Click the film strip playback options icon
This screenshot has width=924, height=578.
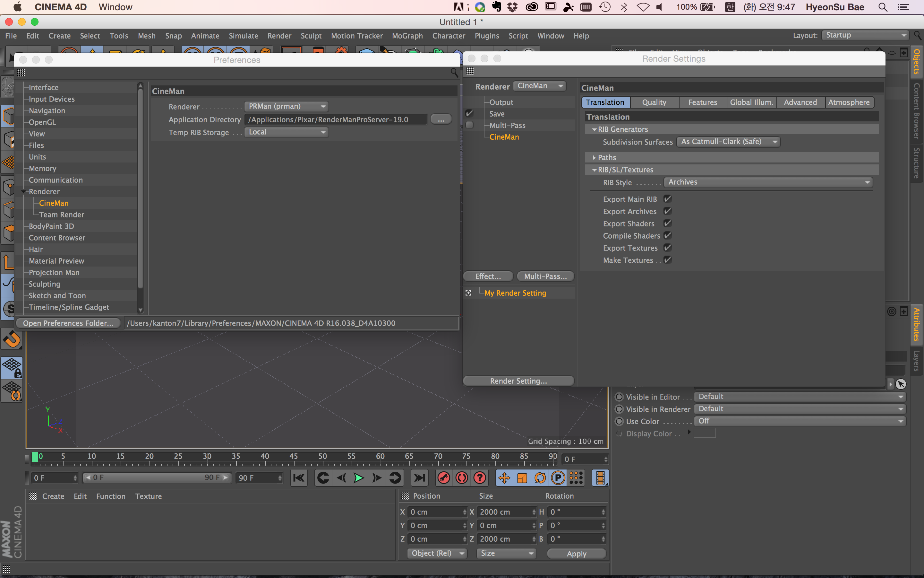600,478
